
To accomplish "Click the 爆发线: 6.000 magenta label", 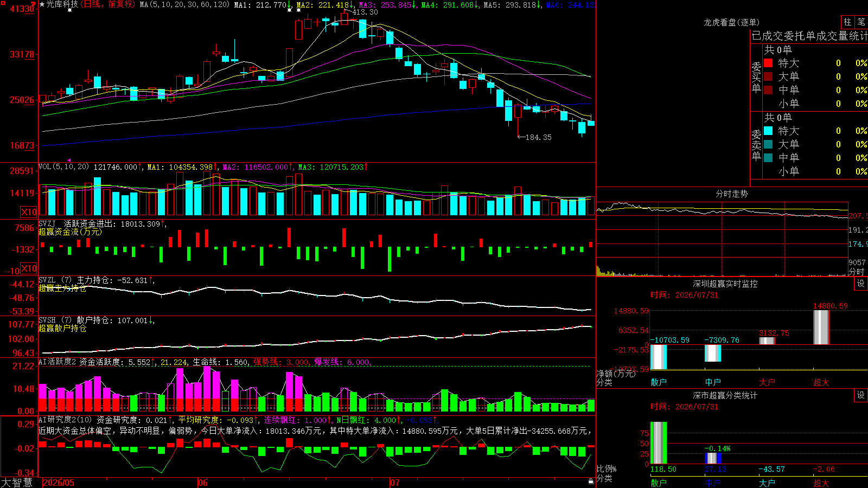I will click(342, 362).
